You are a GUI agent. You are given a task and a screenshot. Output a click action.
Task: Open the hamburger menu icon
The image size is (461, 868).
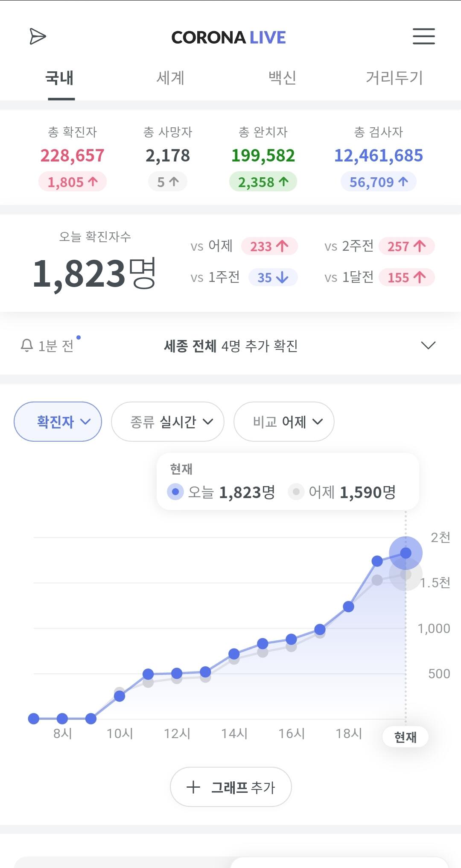[x=423, y=36]
